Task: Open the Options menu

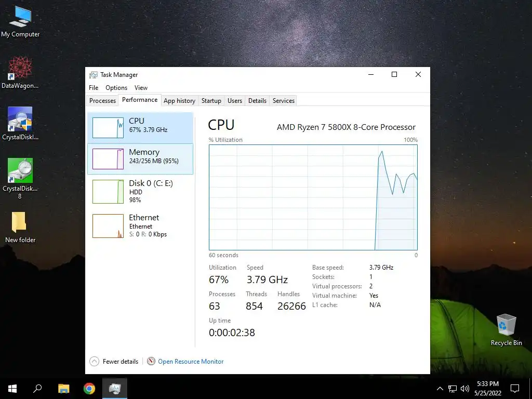Action: [116, 87]
